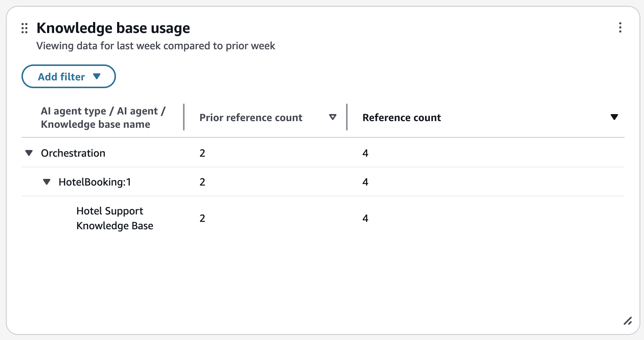Click the Prior reference count column header
The width and height of the screenshot is (644, 340).
(x=251, y=118)
